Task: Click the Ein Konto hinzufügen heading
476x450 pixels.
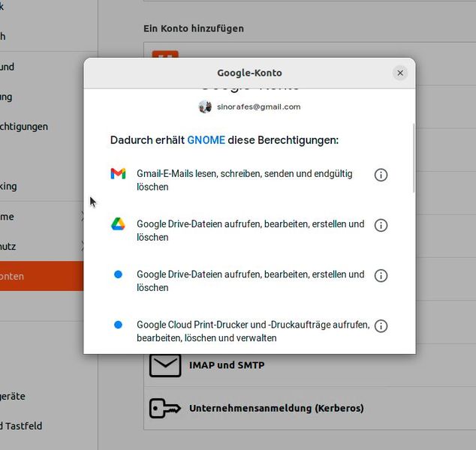Action: click(x=194, y=28)
